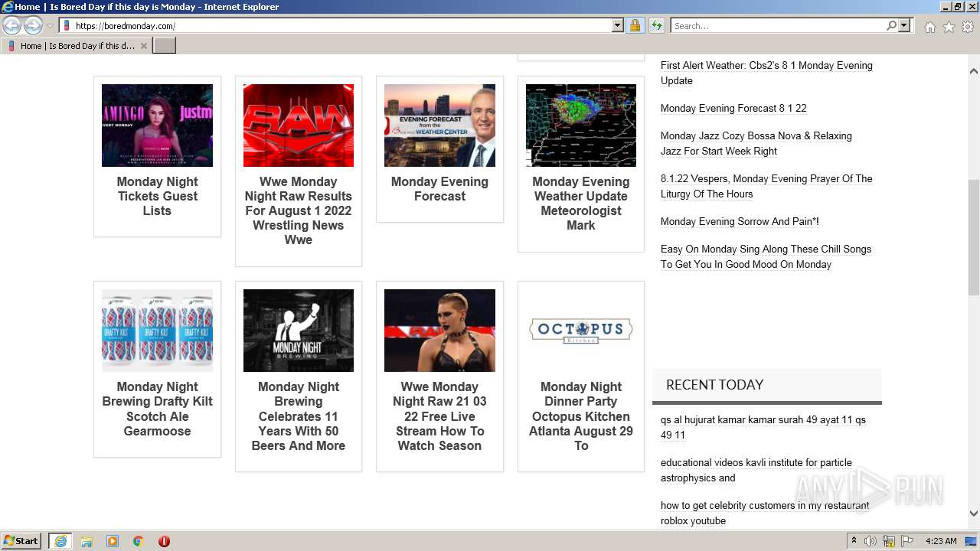
Task: Click the page scrollbar down arrow
Action: point(973,514)
